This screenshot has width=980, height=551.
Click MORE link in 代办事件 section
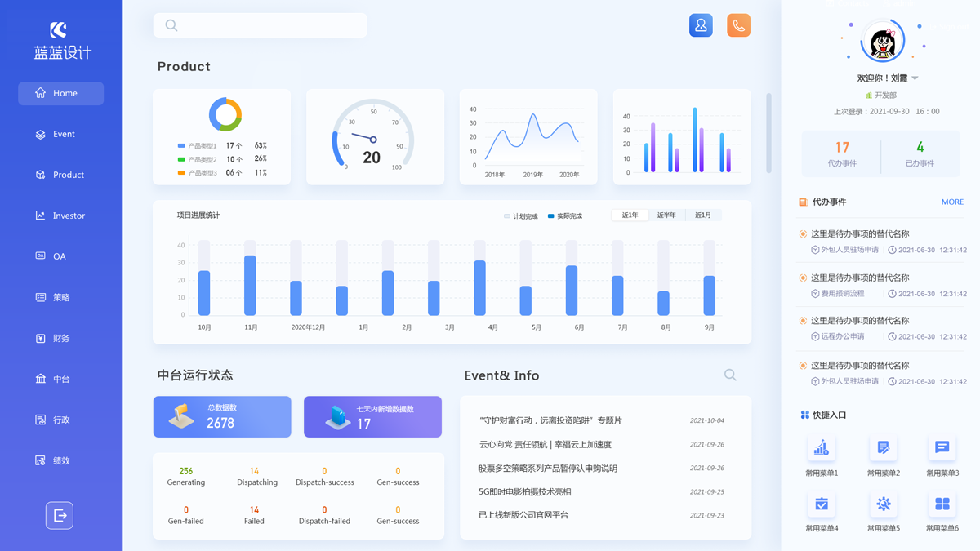[x=951, y=202]
